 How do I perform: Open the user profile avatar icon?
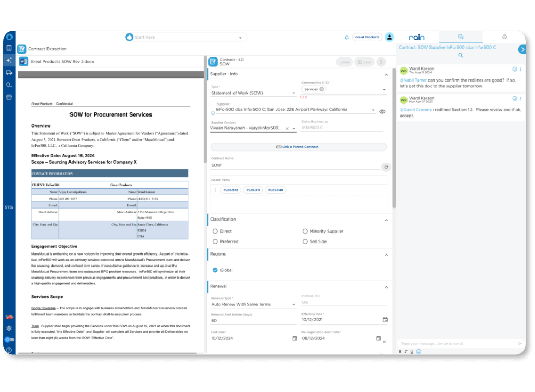[389, 37]
